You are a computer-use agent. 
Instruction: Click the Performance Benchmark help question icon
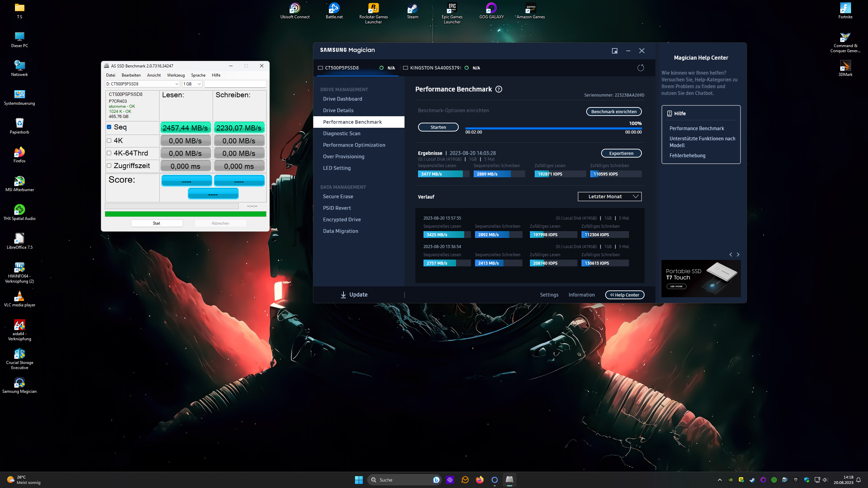(499, 89)
